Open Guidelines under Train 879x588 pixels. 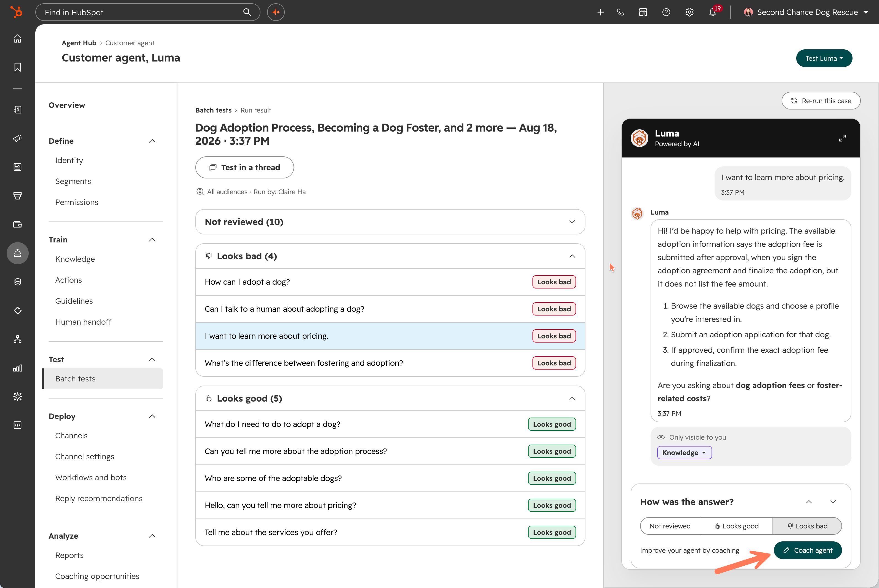pos(74,301)
